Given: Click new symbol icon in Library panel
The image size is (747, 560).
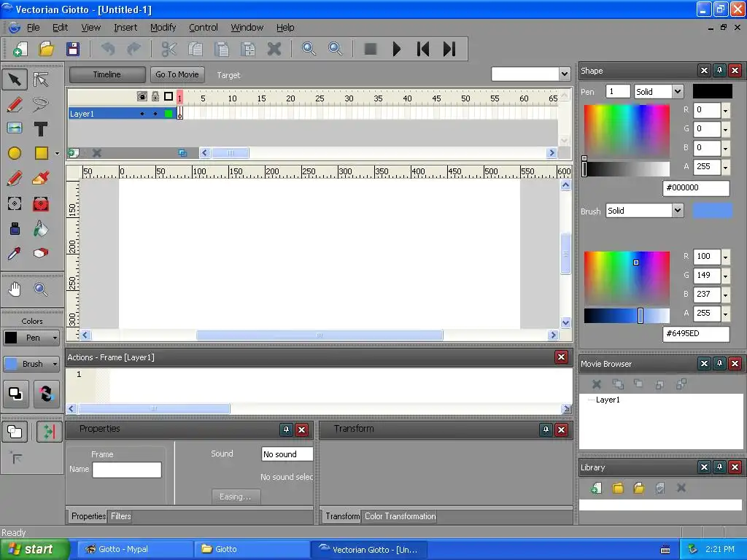Looking at the screenshot, I should 596,488.
